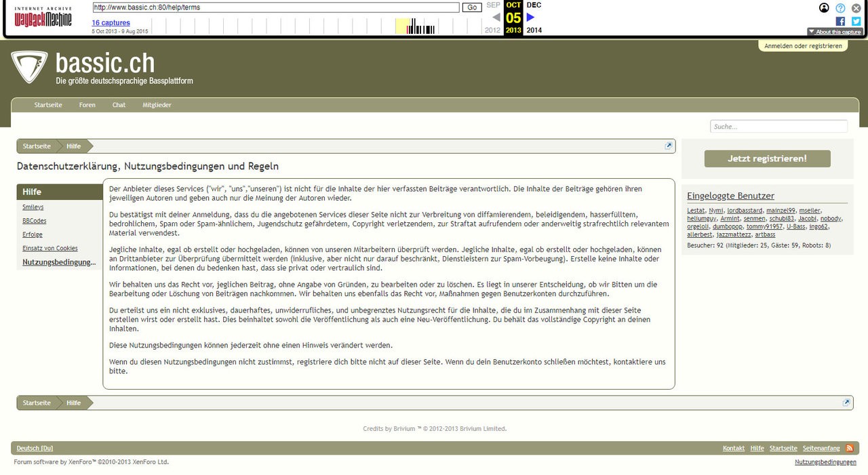Select Erfolge in Hilfe sidebar
This screenshot has height=475, width=868.
pyautogui.click(x=33, y=234)
